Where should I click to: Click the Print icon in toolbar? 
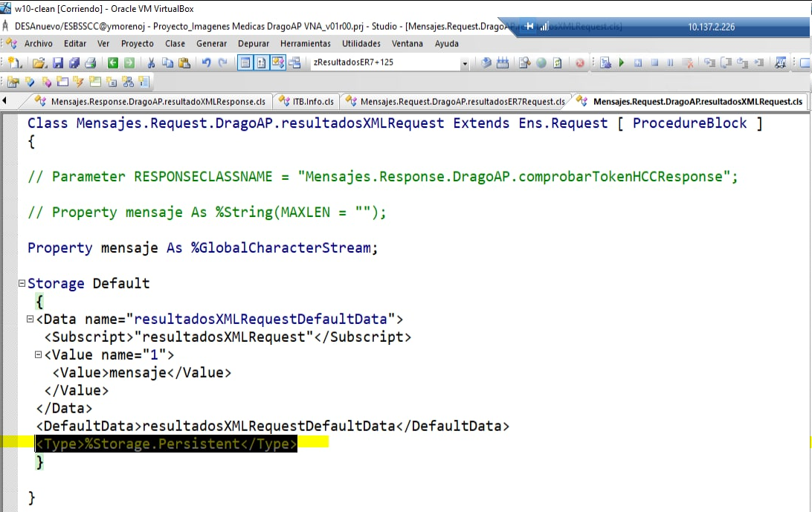pos(90,63)
